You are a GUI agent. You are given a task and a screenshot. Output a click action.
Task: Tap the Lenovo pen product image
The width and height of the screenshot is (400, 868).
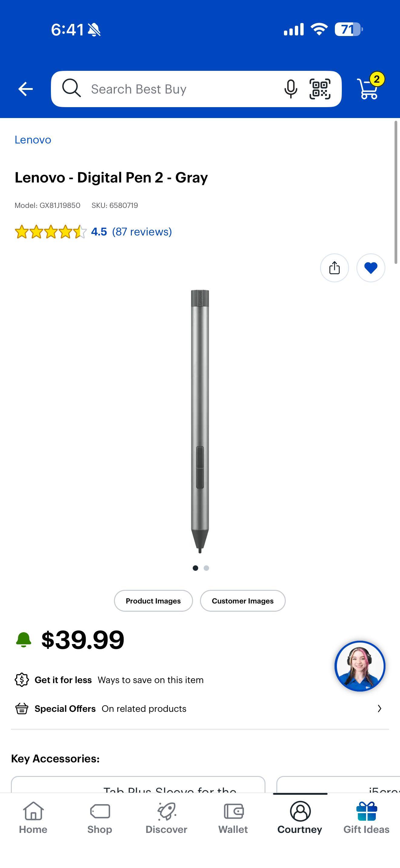click(x=200, y=421)
